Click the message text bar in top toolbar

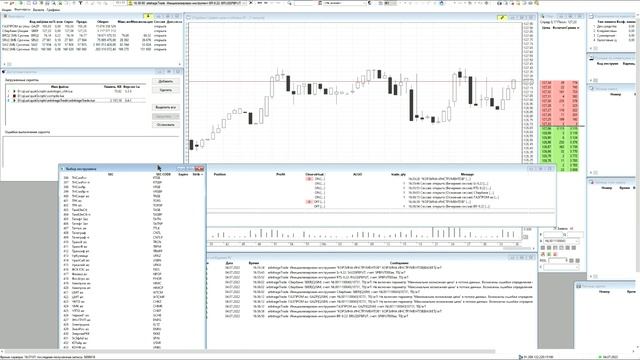pos(188,3)
